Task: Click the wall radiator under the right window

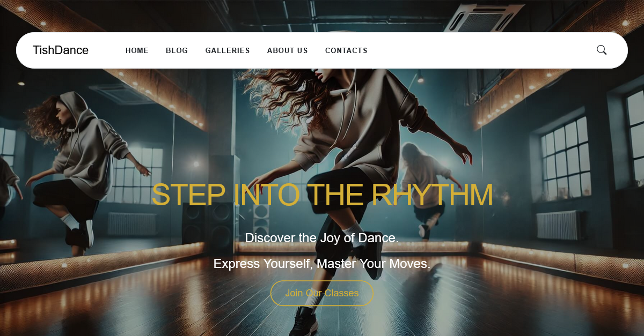Action: (x=559, y=225)
